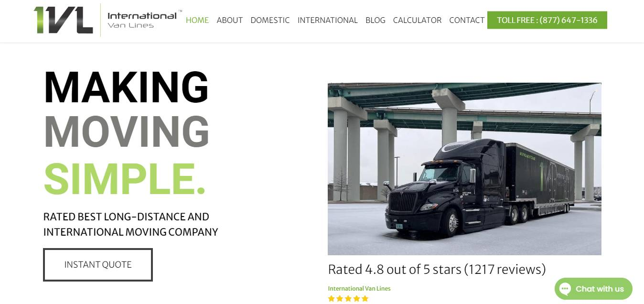This screenshot has height=304, width=644.
Task: Click the INSTANT QUOTE button
Action: tap(98, 264)
